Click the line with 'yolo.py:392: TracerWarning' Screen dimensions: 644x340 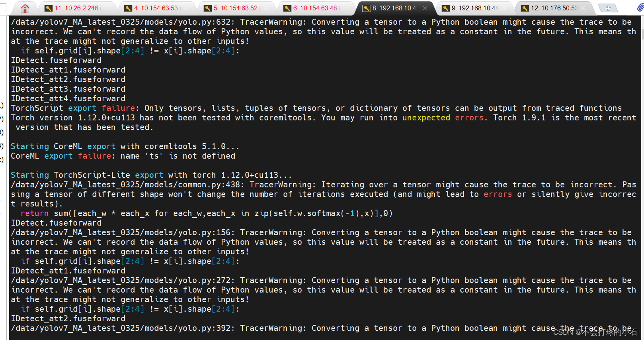pos(321,328)
